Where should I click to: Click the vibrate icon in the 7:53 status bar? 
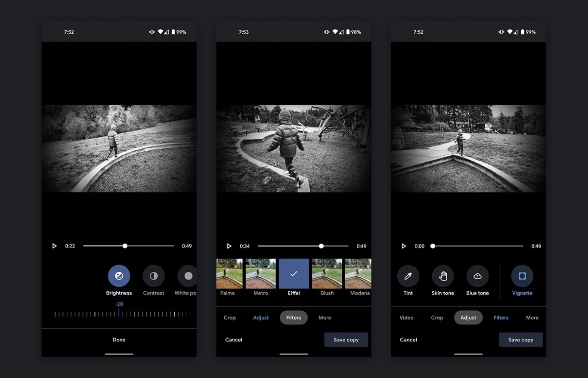tap(327, 32)
